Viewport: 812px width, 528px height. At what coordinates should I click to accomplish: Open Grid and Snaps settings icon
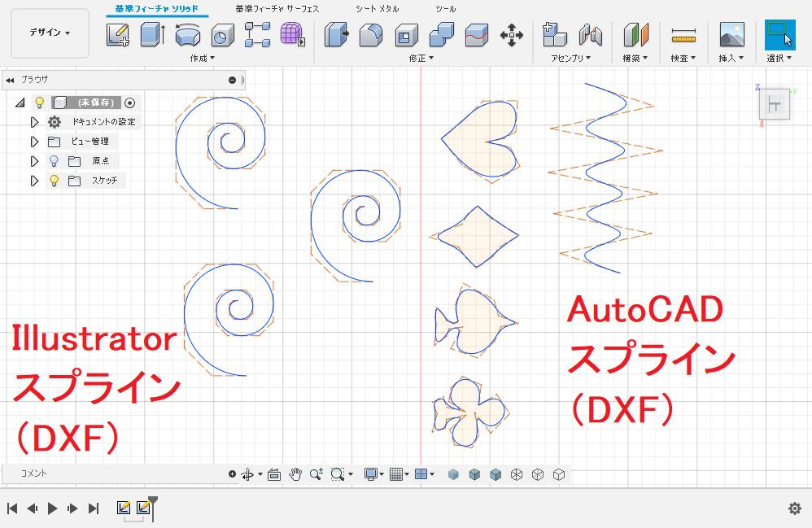(396, 474)
